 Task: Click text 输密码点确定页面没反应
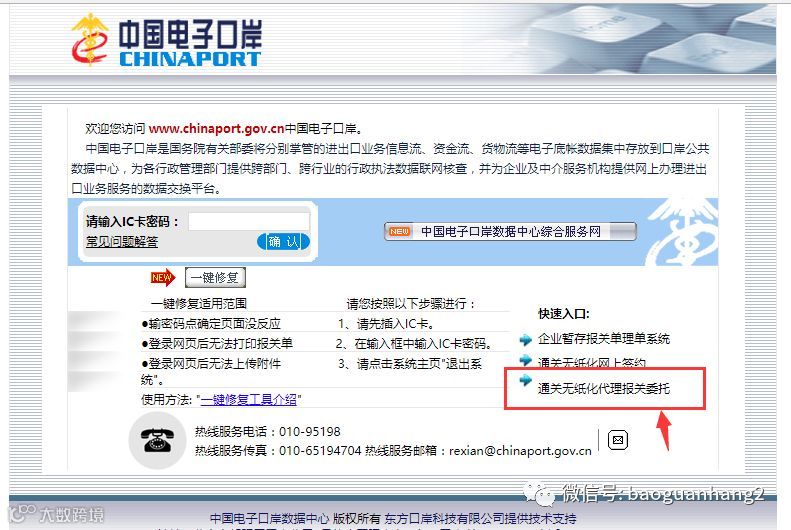214,323
